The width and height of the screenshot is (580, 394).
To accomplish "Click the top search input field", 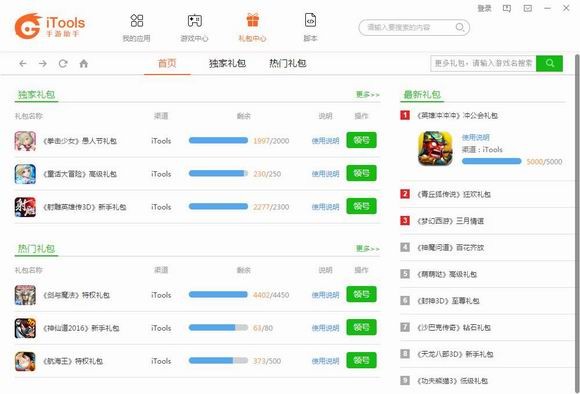I will pos(414,28).
